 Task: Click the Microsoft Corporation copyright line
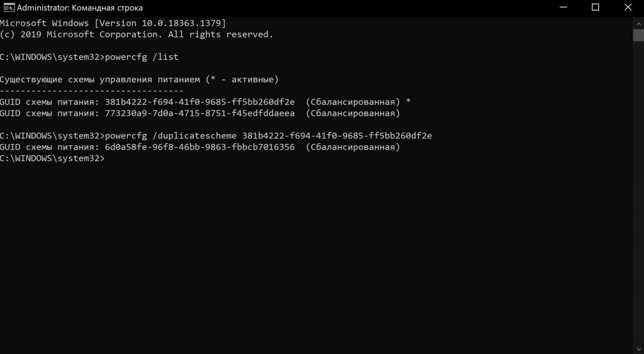click(x=136, y=34)
